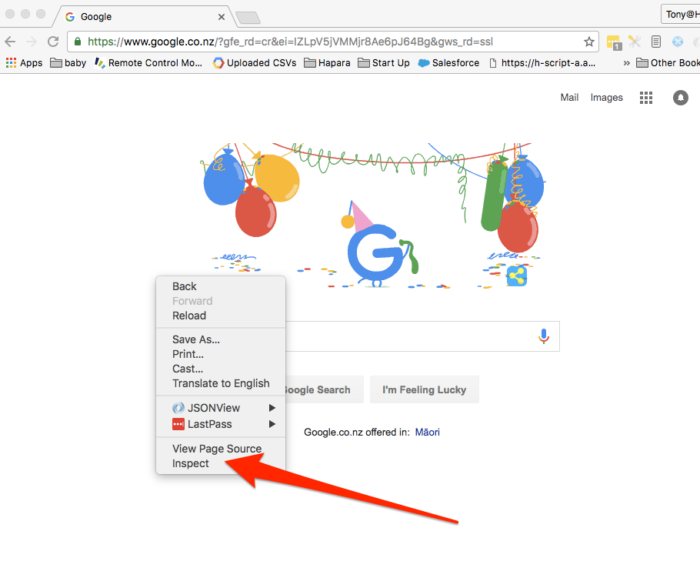
Task: Select Inspect in the context menu
Action: coord(221,463)
